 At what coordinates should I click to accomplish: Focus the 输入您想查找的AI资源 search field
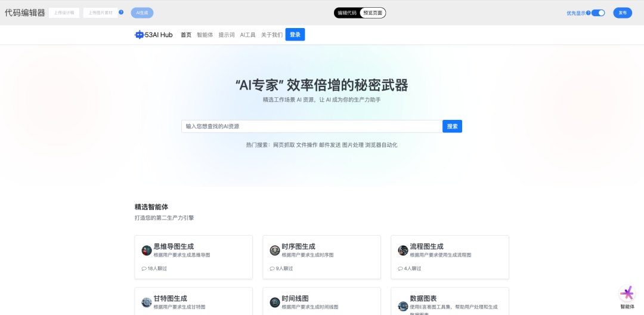[312, 126]
